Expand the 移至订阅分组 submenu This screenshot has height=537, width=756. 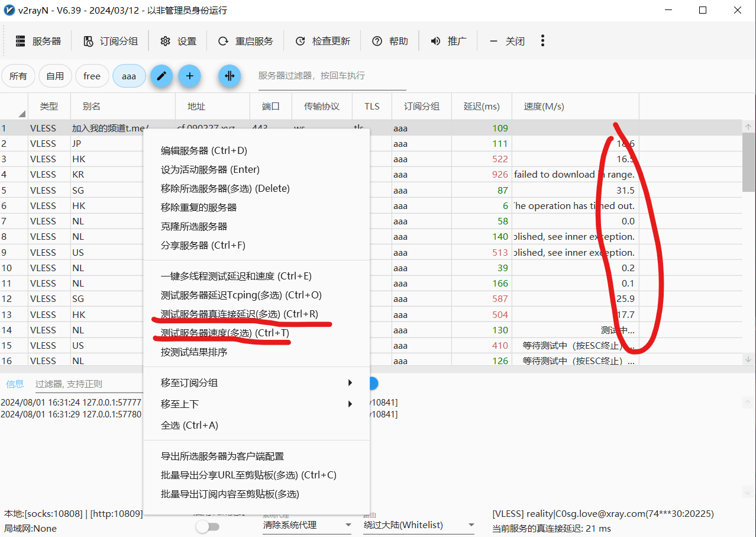(256, 382)
